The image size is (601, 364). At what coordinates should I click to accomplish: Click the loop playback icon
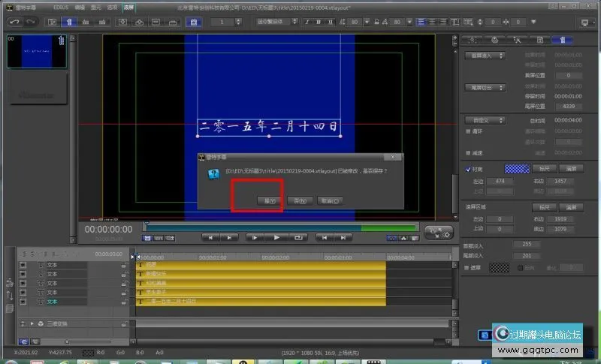[x=298, y=237]
